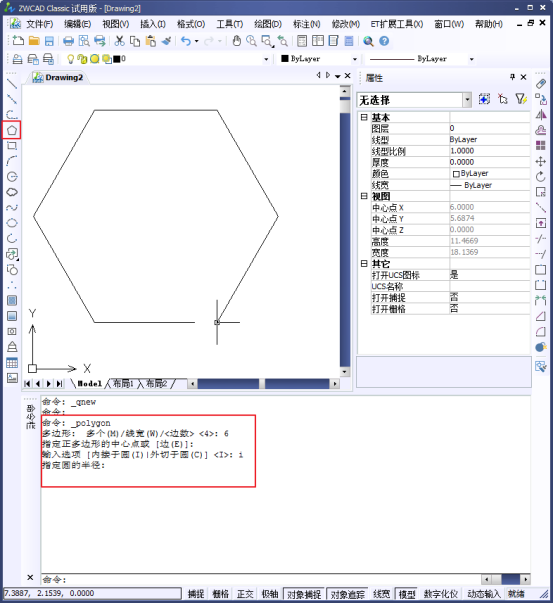
Task: Open the layer dropdown showing 0
Action: pyautogui.click(x=266, y=59)
